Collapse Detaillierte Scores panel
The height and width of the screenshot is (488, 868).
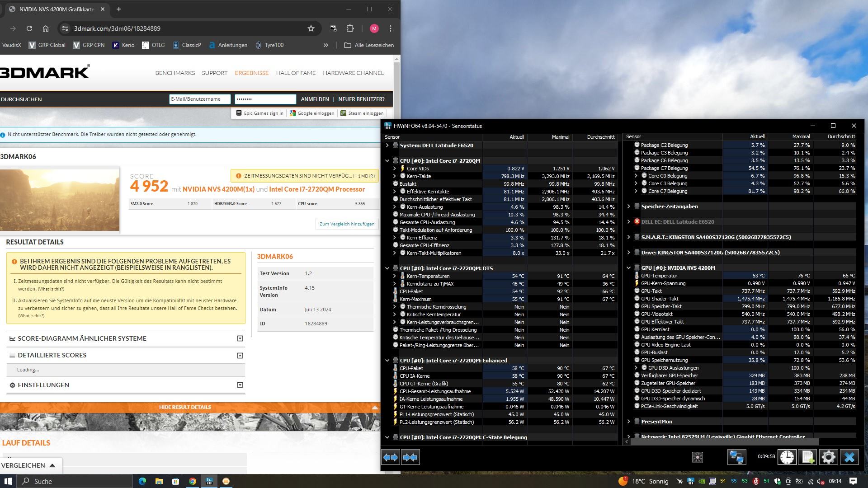(x=240, y=356)
